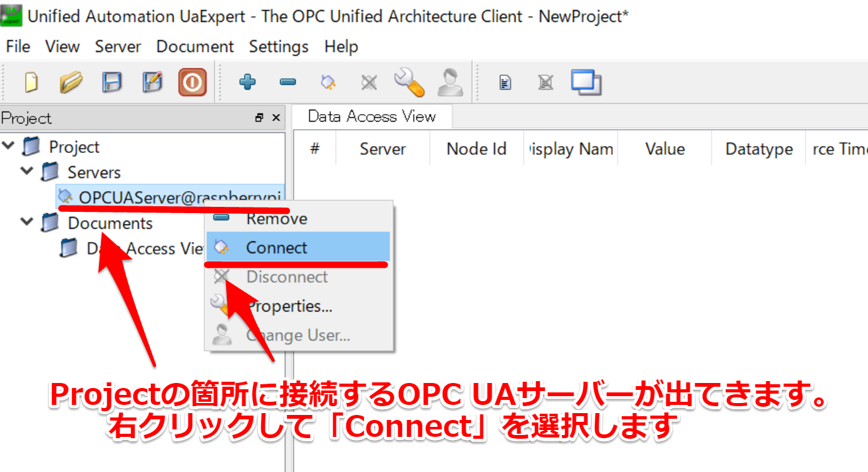Connect to server via the plug toolbar icon
Screen dimensions: 868x472
click(328, 81)
